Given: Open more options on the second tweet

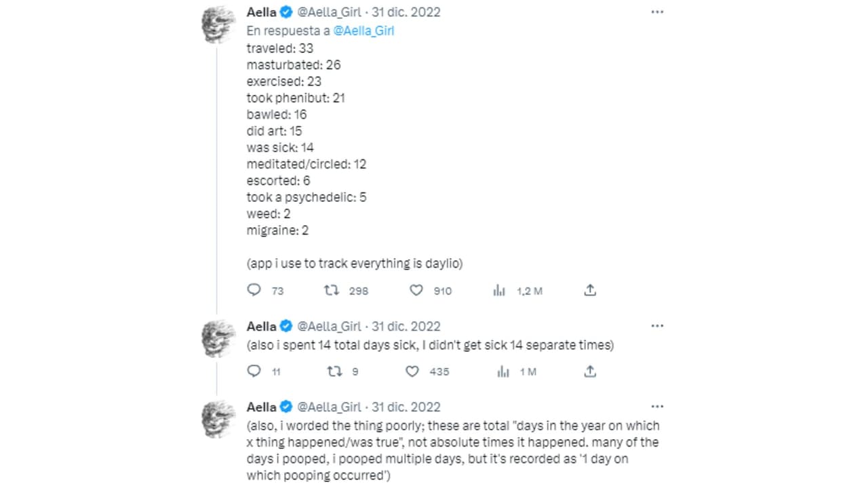Looking at the screenshot, I should (656, 326).
